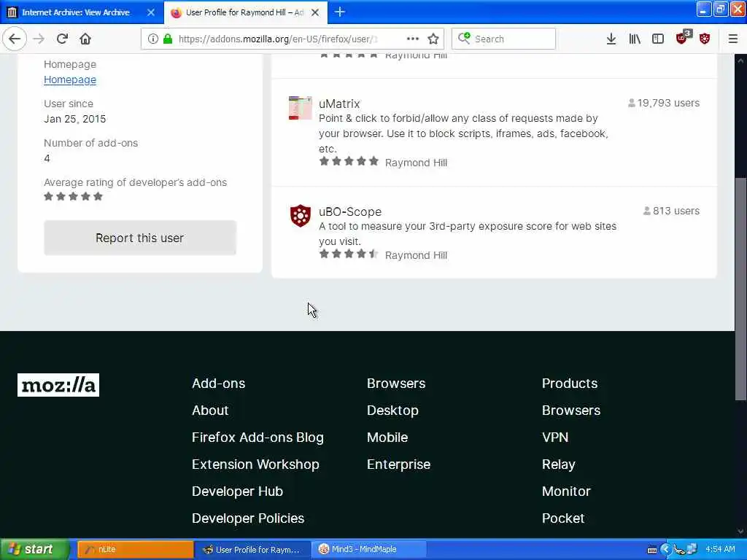The image size is (747, 560).
Task: Click the uBO-Scope star rating
Action: (349, 254)
